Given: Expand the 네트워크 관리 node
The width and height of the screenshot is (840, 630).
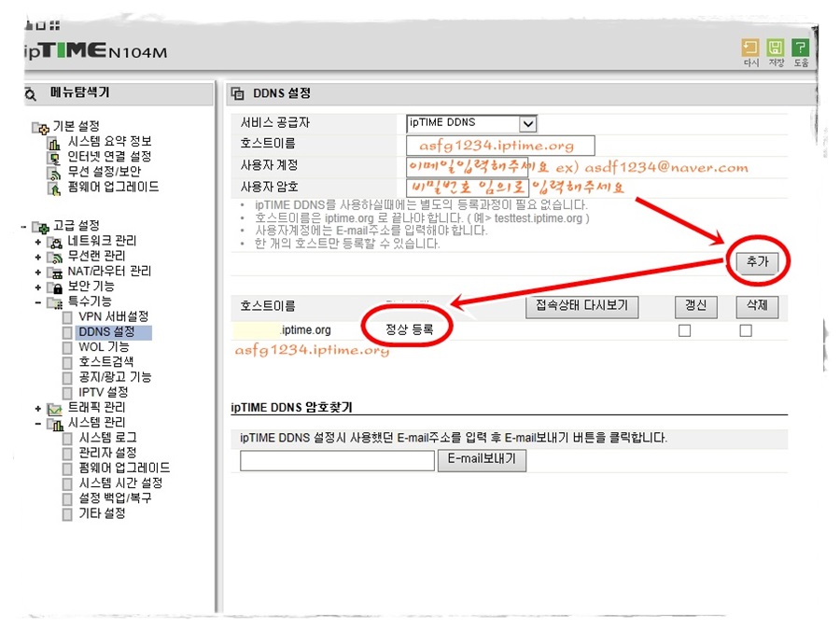Looking at the screenshot, I should (38, 242).
